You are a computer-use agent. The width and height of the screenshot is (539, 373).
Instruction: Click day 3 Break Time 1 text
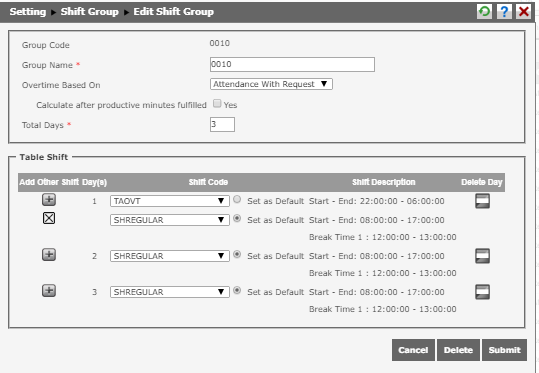click(x=383, y=309)
